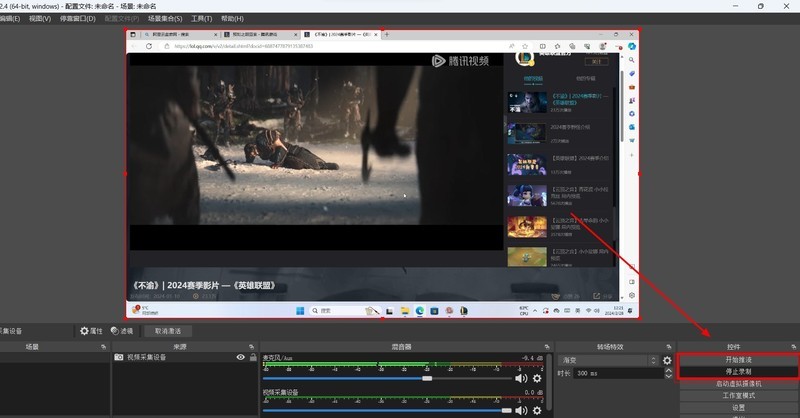Screen dimensions: 800x418
Task: Open transition properties gear next to 渐变
Action: tap(667, 360)
